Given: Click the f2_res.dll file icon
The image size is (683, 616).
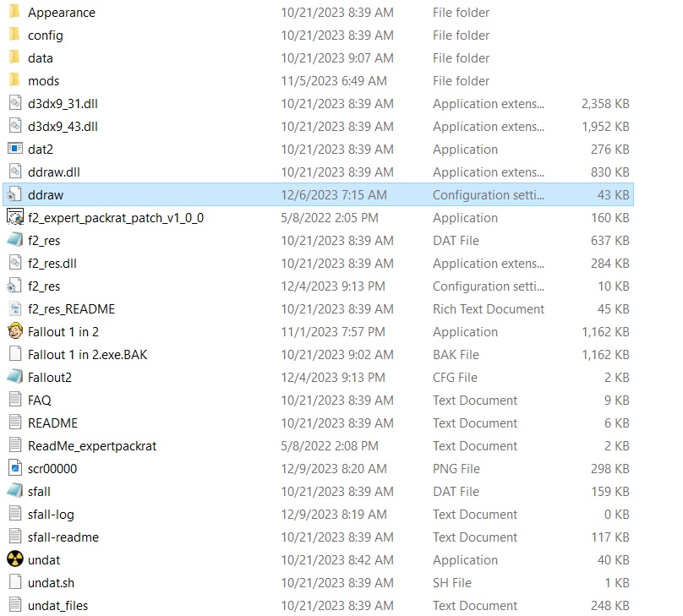Looking at the screenshot, I should click(15, 263).
